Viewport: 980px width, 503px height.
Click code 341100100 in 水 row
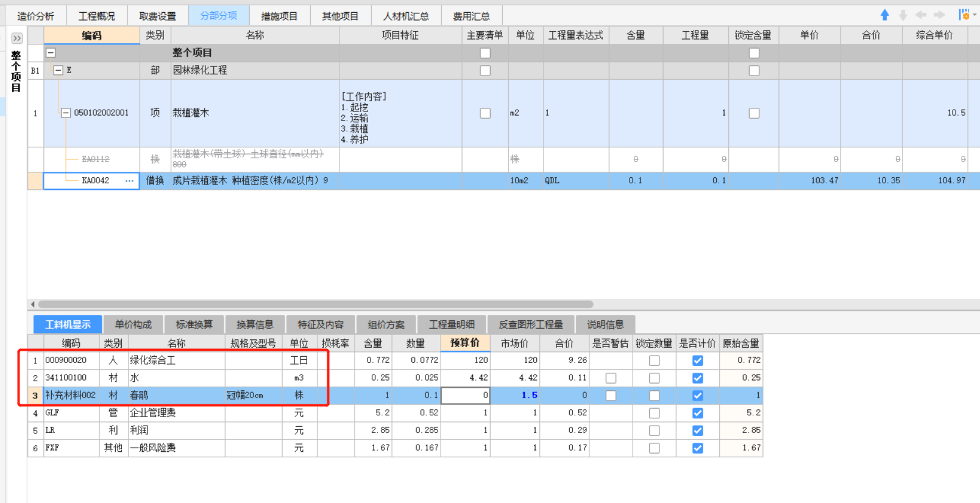(66, 378)
